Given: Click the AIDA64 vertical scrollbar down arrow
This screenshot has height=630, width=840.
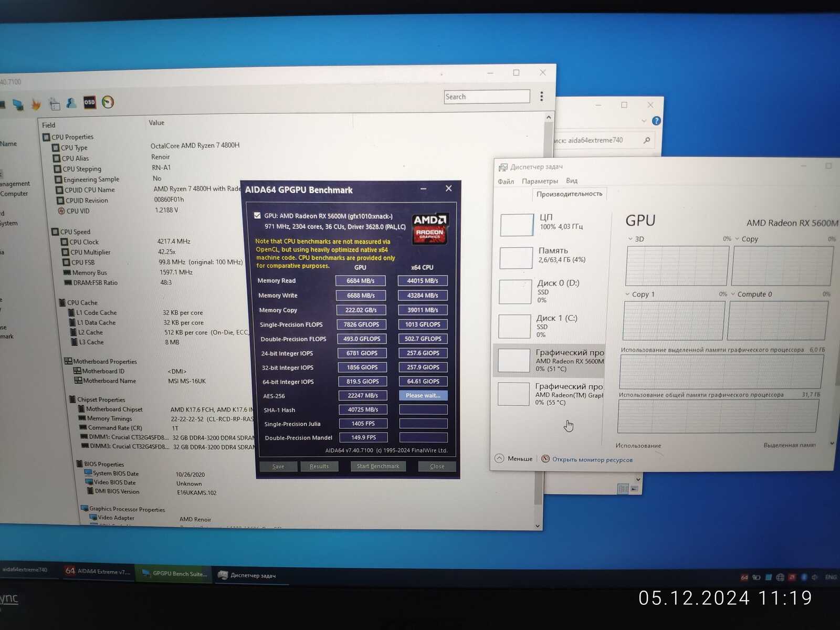Looking at the screenshot, I should pyautogui.click(x=538, y=526).
